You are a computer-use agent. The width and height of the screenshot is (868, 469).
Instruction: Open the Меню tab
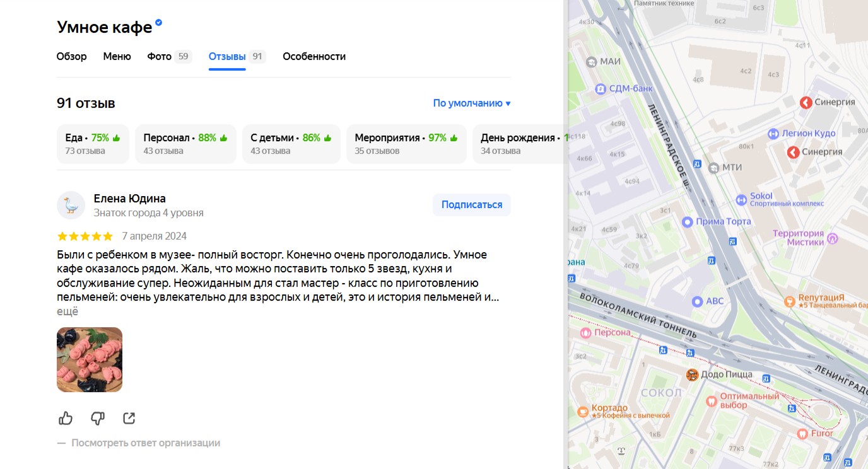[x=117, y=57]
